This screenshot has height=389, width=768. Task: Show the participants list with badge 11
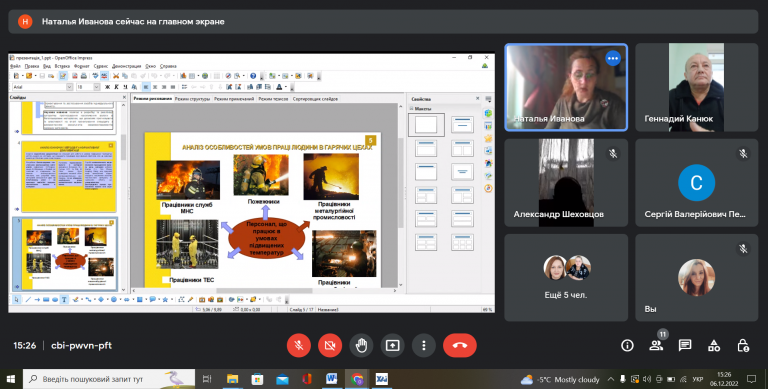coord(656,344)
